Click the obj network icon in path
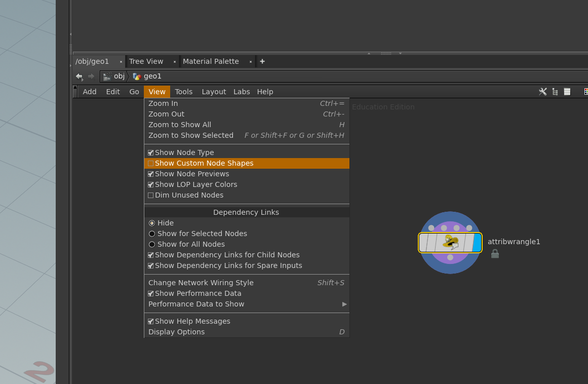The height and width of the screenshot is (384, 588). pyautogui.click(x=107, y=76)
